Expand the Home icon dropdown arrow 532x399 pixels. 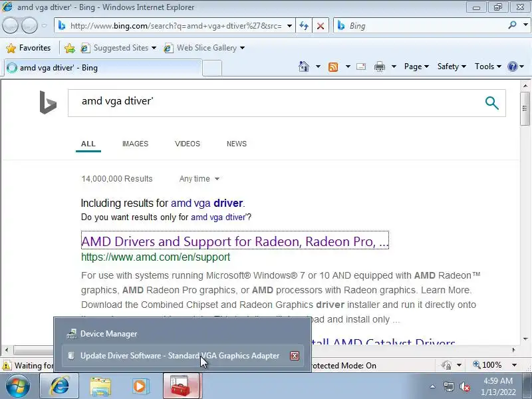click(318, 66)
